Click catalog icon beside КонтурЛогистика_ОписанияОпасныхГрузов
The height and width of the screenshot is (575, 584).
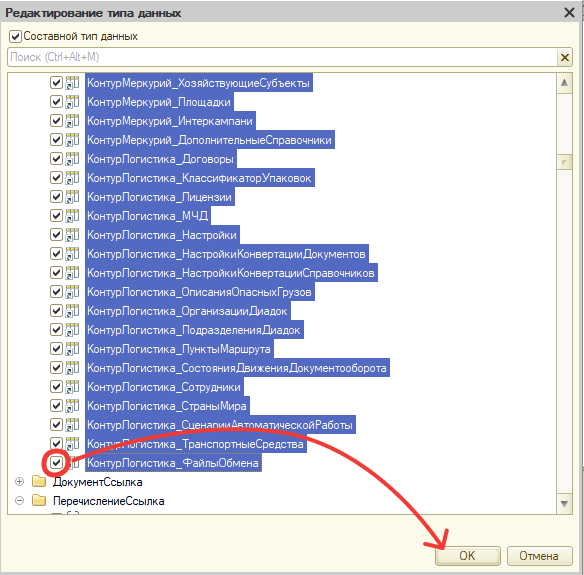coord(73,292)
